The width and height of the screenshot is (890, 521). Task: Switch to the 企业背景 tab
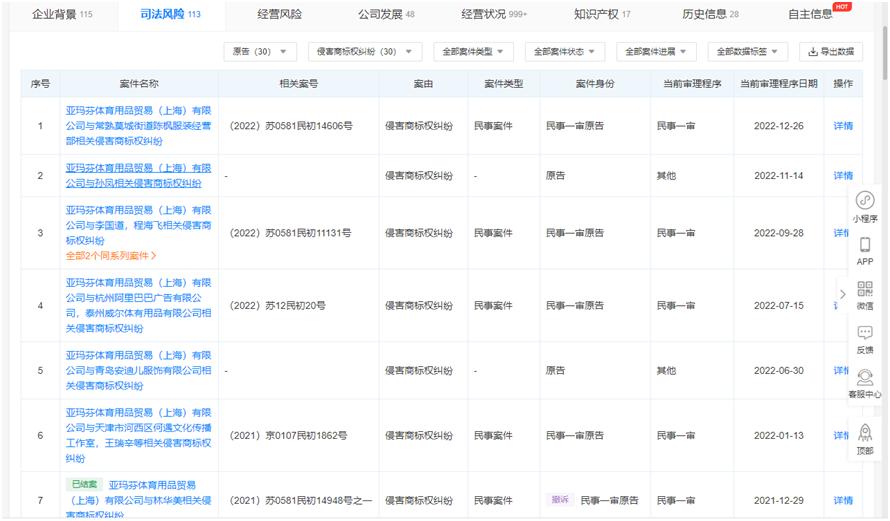(x=62, y=14)
